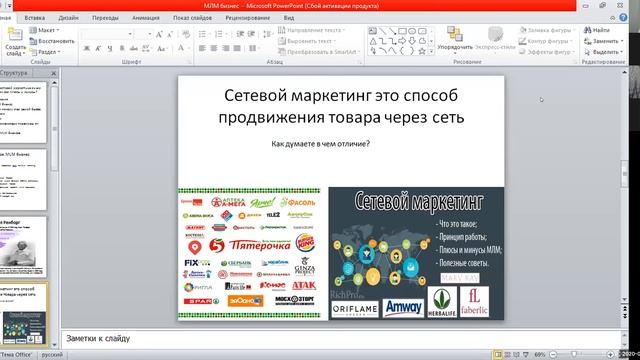Screen dimensions: 640x360
Task: Click the Заметки к слайду notes field
Action: pyautogui.click(x=341, y=338)
